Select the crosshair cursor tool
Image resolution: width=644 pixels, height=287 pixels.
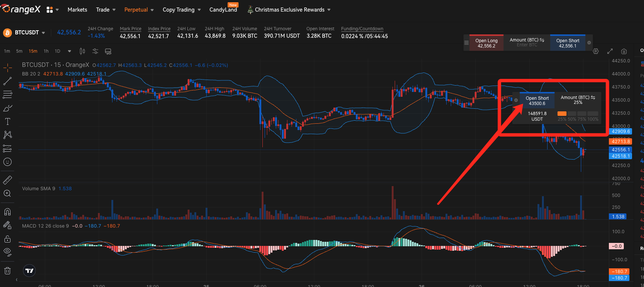click(x=7, y=68)
